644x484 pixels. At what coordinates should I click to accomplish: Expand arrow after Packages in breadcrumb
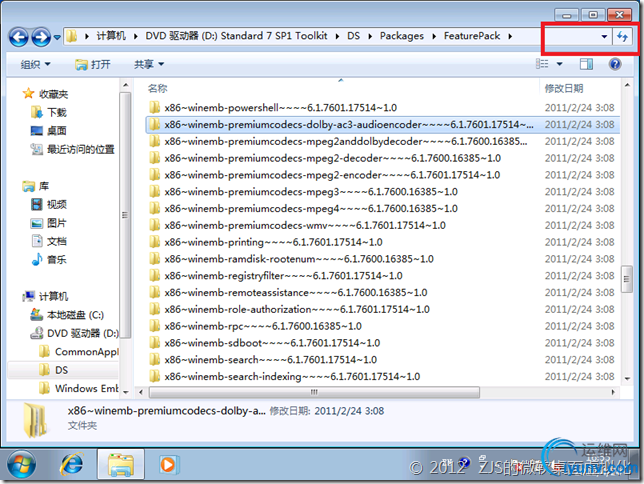(434, 37)
